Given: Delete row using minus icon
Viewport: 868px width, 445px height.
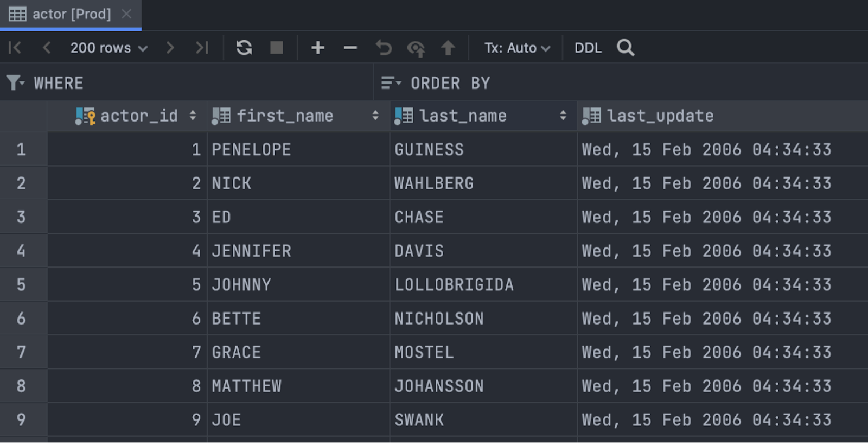Looking at the screenshot, I should tap(350, 48).
